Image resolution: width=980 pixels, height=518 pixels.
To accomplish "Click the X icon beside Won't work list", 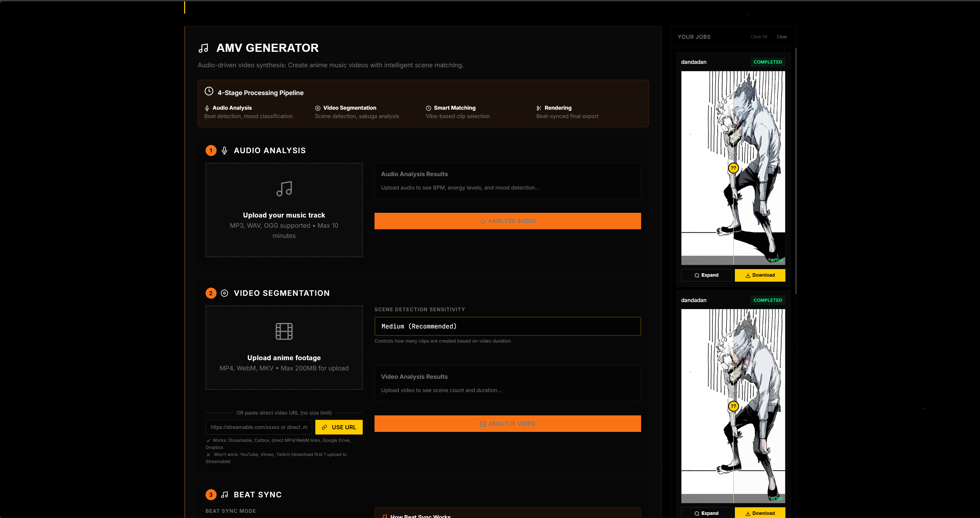I will point(208,455).
